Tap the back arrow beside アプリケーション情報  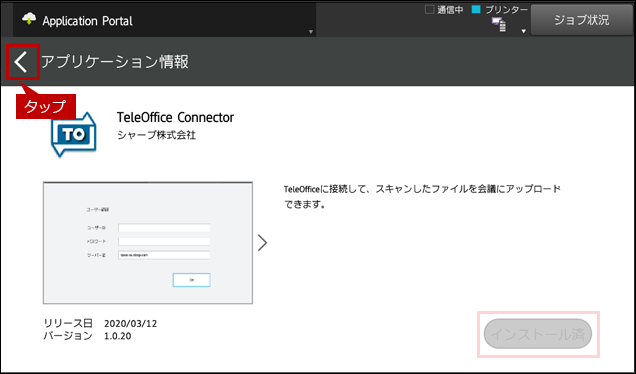click(x=22, y=62)
